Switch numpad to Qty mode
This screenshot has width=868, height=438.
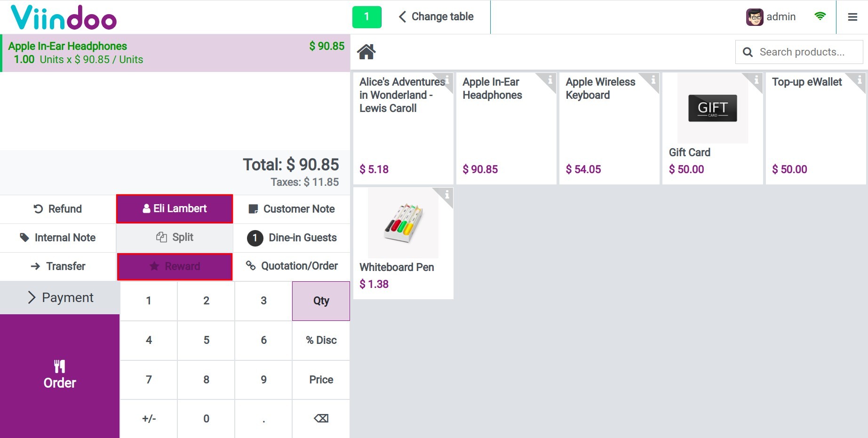tap(321, 301)
